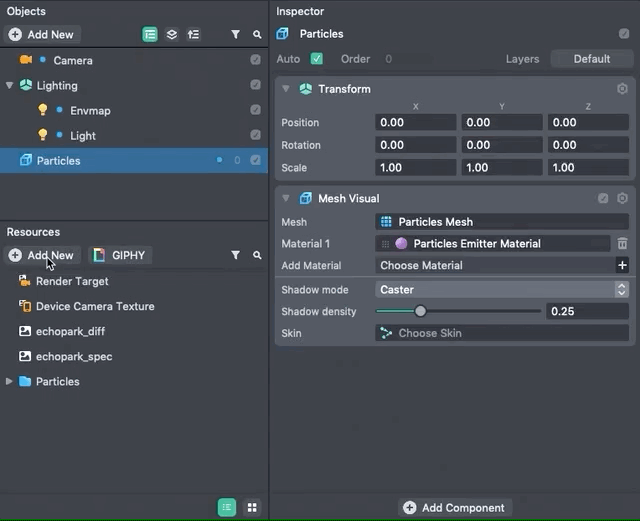640x521 pixels.
Task: Click the Transform component icon
Action: (306, 89)
